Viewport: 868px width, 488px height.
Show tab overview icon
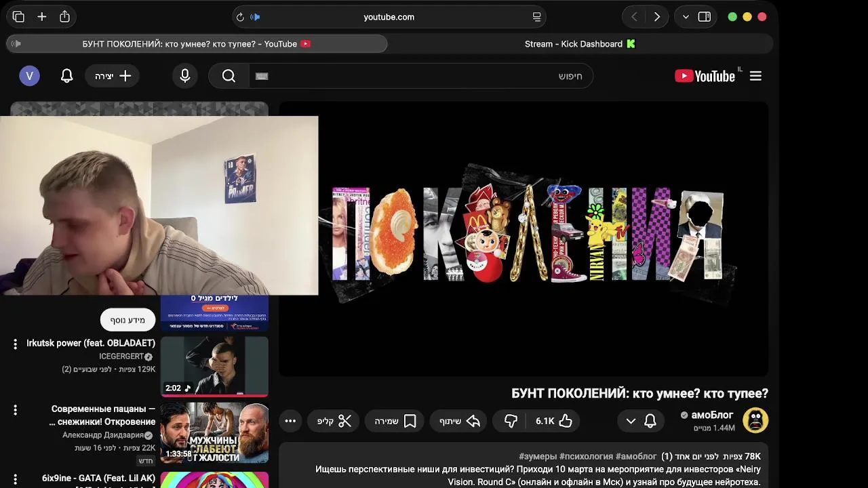pos(18,17)
